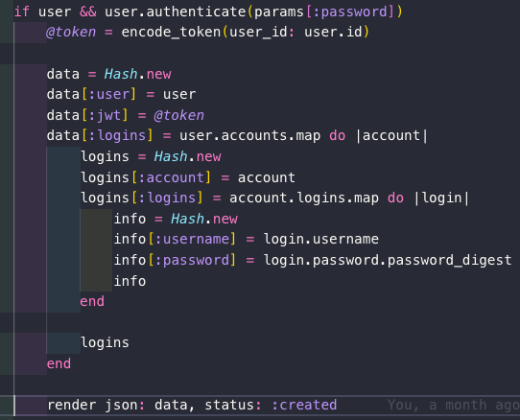
Task: Click 'params[:password]' argument
Action: pos(324,12)
